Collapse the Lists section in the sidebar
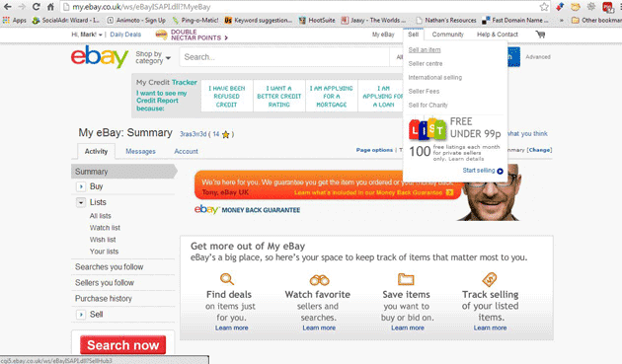Image resolution: width=622 pixels, height=364 pixels. tap(81, 202)
